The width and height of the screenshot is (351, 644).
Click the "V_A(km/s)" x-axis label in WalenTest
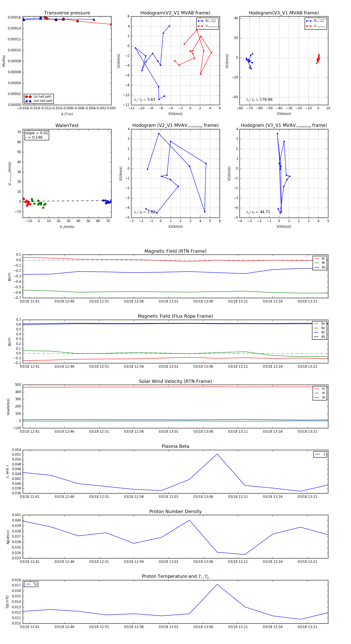pyautogui.click(x=67, y=227)
